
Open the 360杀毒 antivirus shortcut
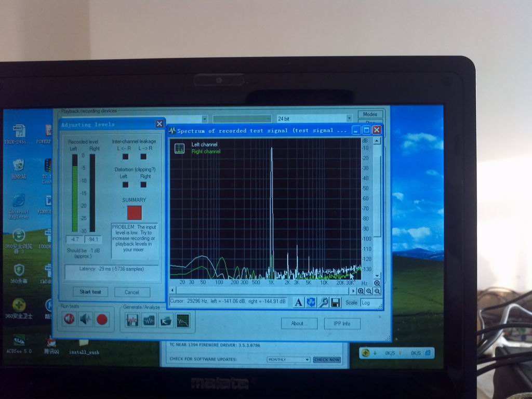click(19, 273)
